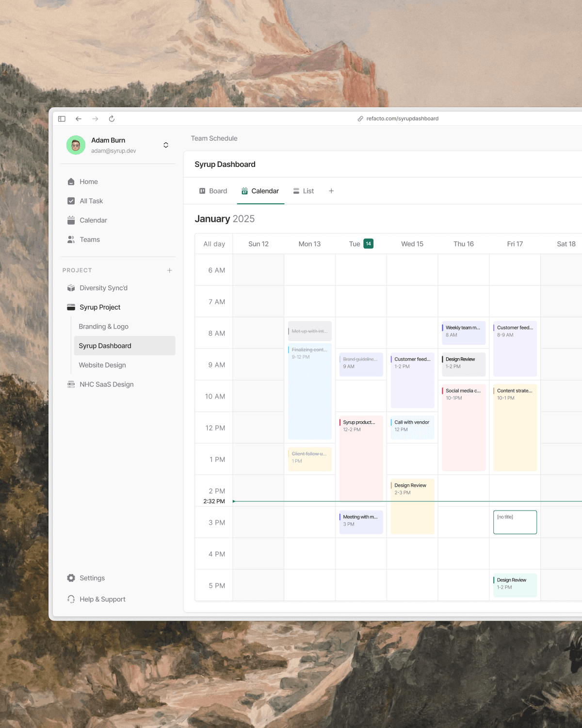Screen dimensions: 582x728
Task: Expand Adam Burn account switcher
Action: click(x=166, y=145)
